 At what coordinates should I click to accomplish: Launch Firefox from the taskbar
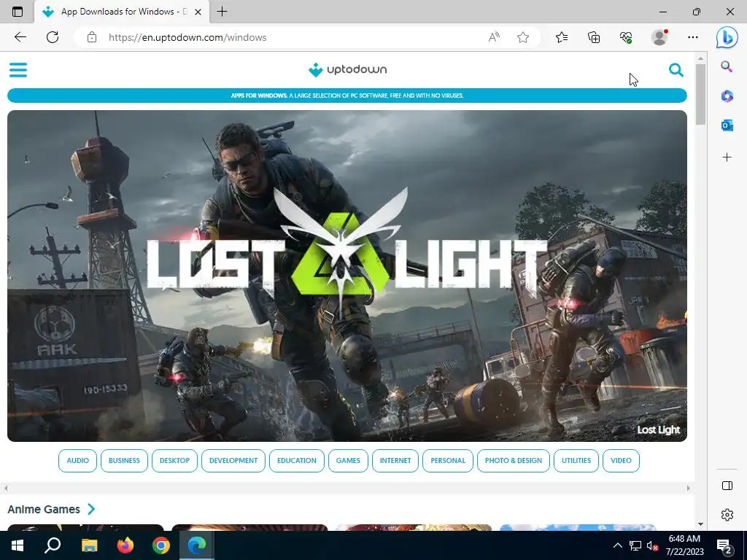[x=125, y=545]
